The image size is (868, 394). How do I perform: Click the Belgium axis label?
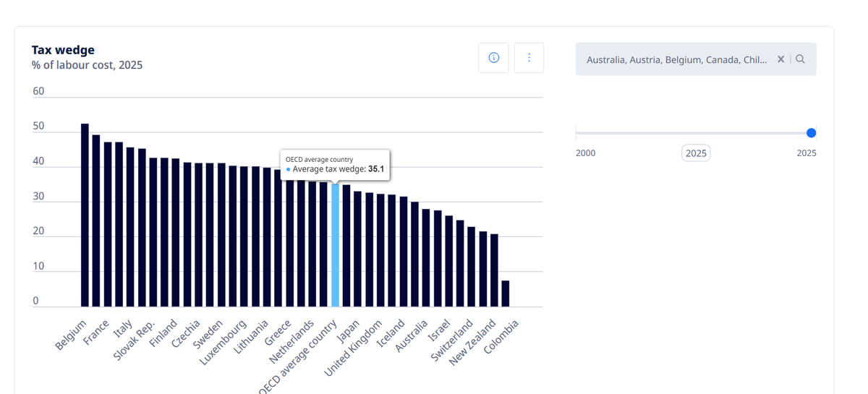(x=72, y=334)
